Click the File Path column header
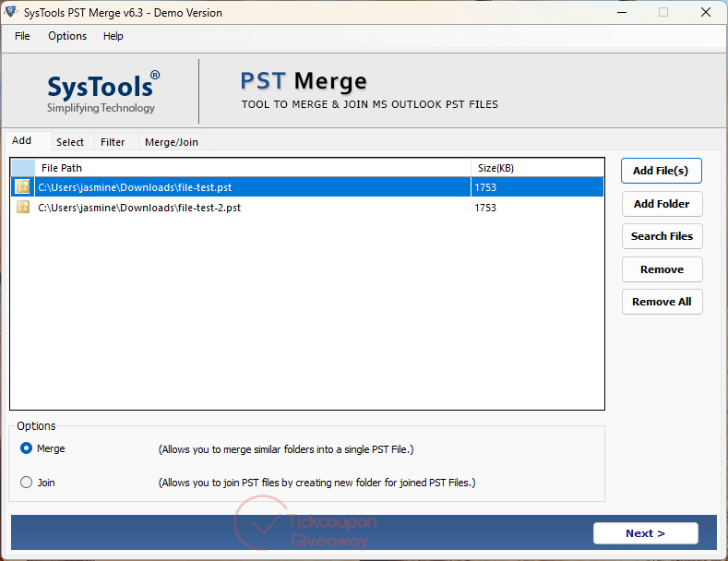Viewport: 728px width, 561px height. tap(253, 168)
